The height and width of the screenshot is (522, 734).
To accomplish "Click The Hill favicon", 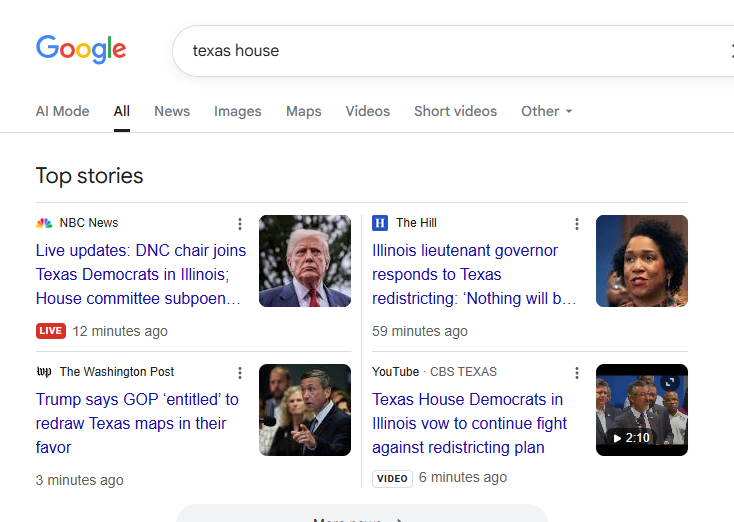I will 380,223.
